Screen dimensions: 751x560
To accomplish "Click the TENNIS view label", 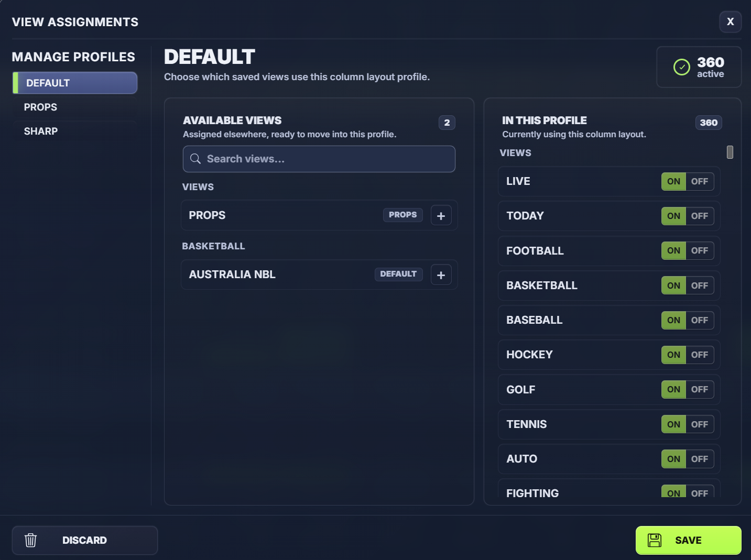I will point(526,424).
